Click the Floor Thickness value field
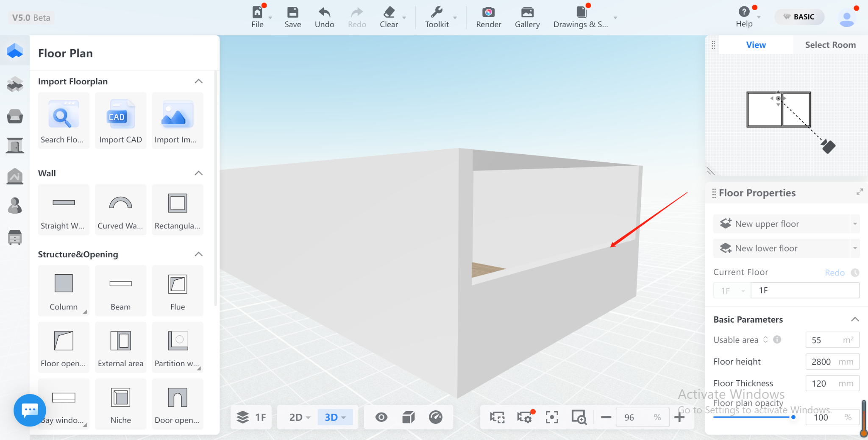This screenshot has height=440, width=868. click(832, 383)
